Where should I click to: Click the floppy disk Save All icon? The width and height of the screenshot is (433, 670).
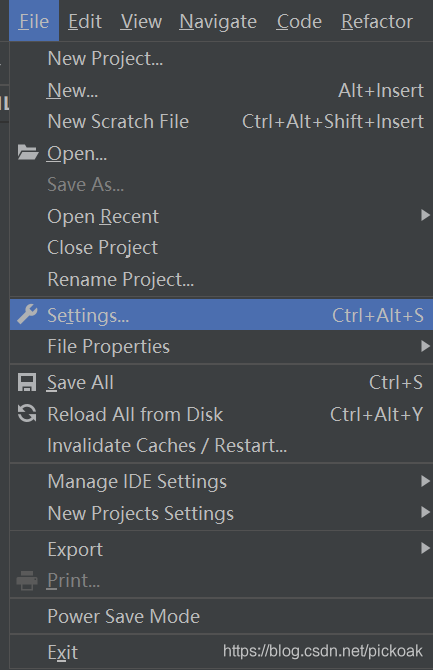tap(27, 382)
